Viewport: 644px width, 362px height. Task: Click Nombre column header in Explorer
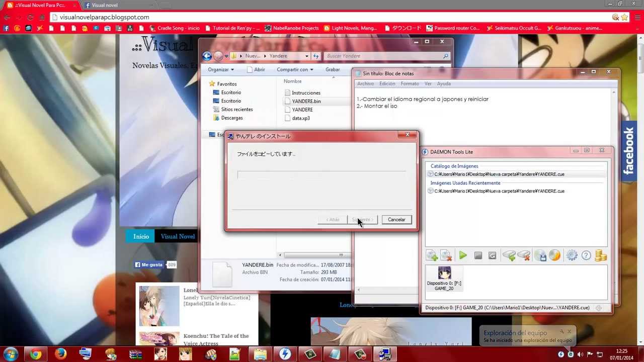292,81
